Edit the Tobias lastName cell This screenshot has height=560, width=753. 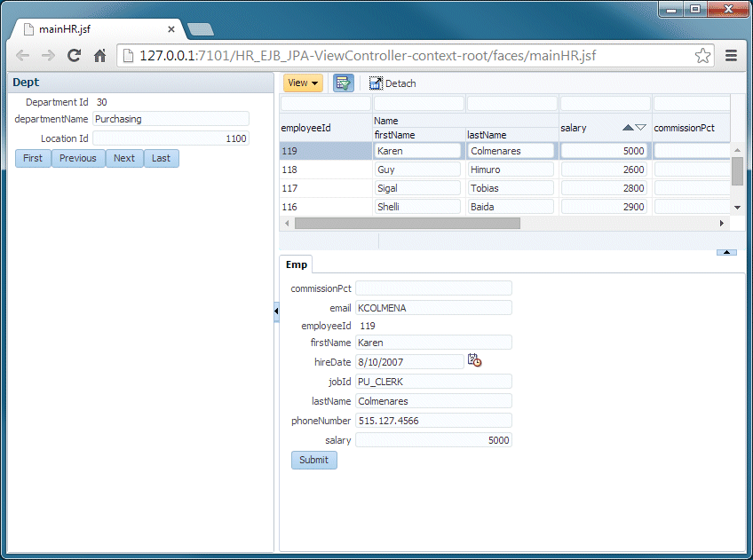tap(511, 188)
